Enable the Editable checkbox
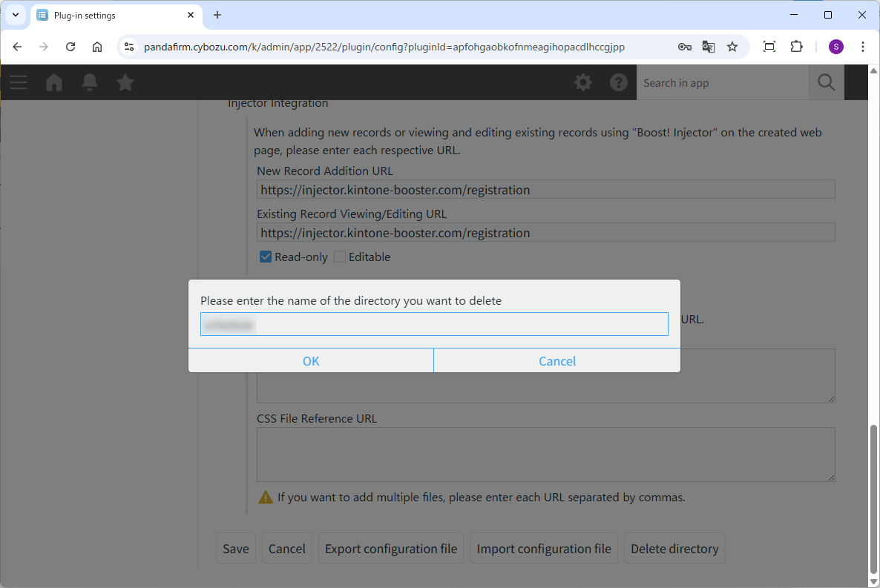The image size is (880, 588). pos(340,257)
